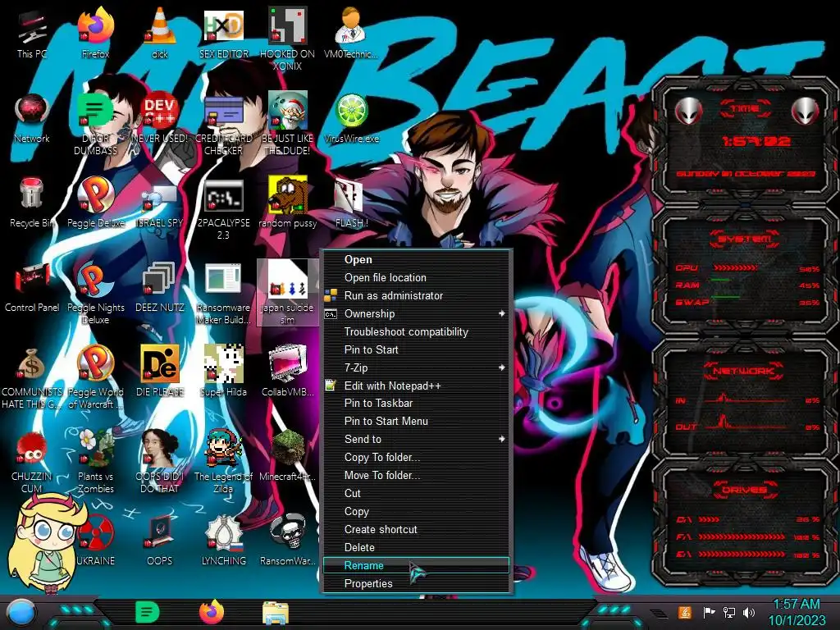Select the Star Butterfly desktop gadget
Screen dimensions: 840x630
46,542
